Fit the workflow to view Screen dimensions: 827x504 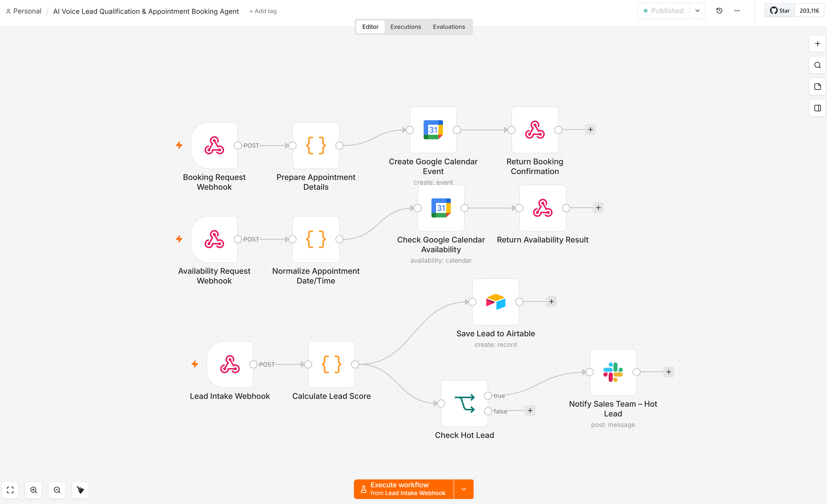(10, 490)
